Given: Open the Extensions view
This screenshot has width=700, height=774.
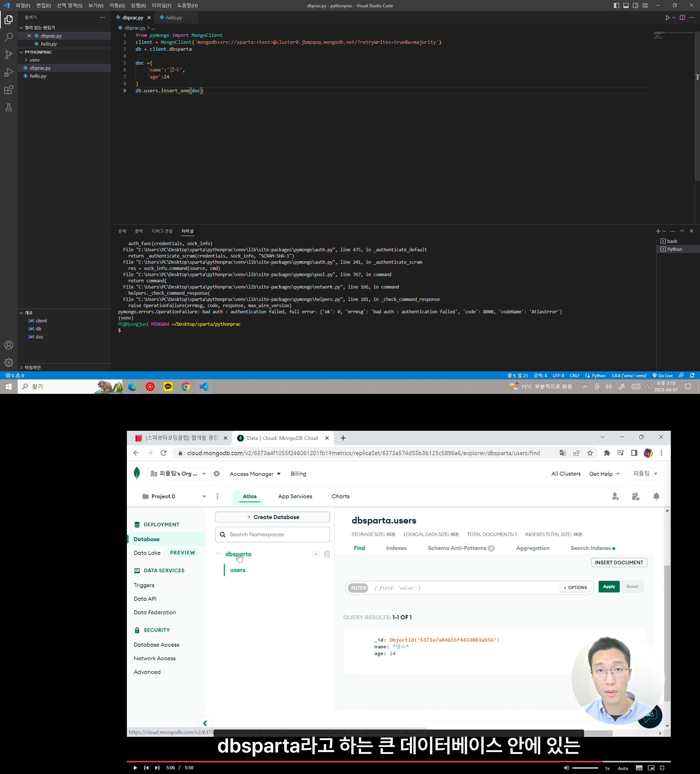Looking at the screenshot, I should click(8, 90).
